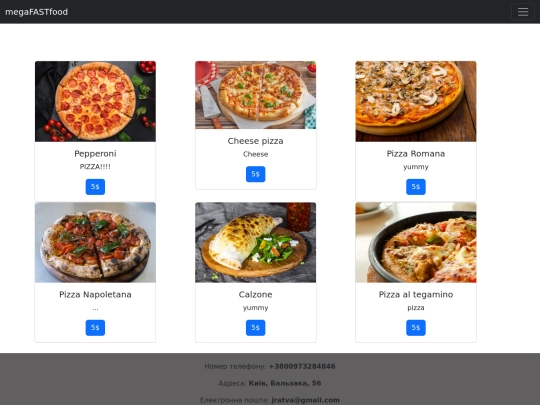Click the phone number +380097328484б

pyautogui.click(x=302, y=366)
